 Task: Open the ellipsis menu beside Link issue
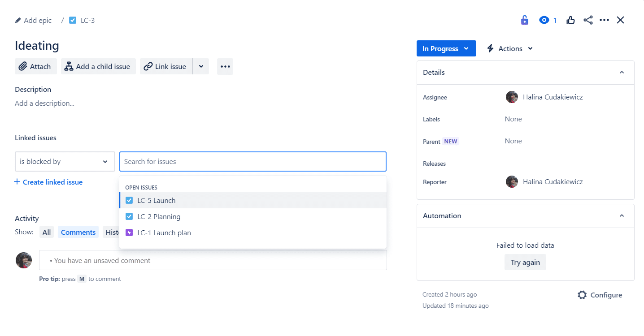tap(225, 66)
